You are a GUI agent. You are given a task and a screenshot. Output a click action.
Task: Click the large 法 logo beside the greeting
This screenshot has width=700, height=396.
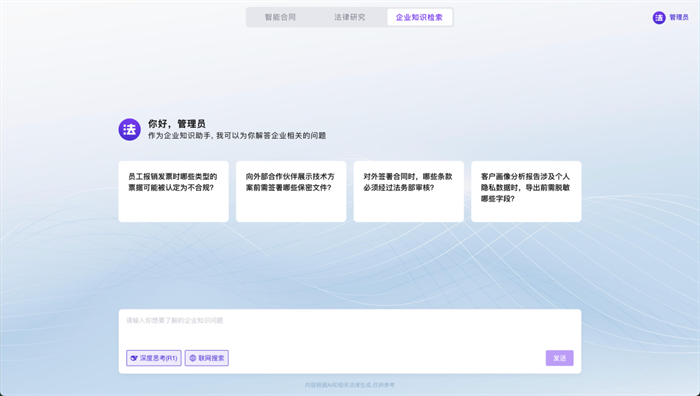(x=129, y=129)
